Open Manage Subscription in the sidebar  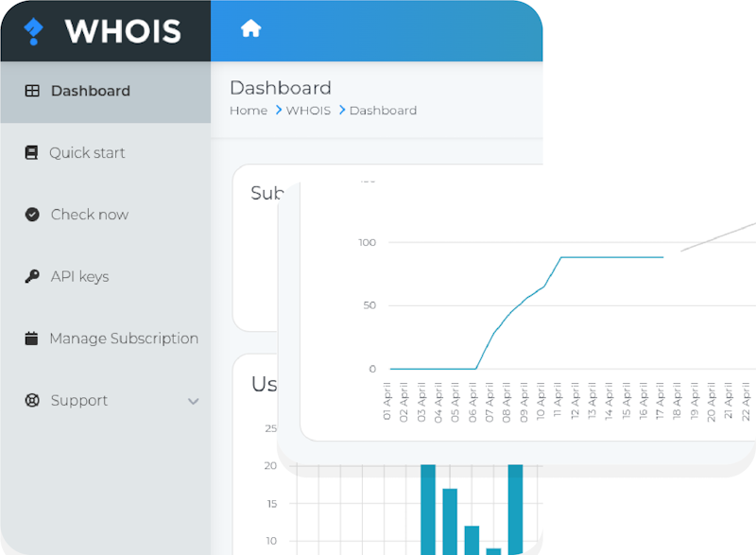(124, 338)
